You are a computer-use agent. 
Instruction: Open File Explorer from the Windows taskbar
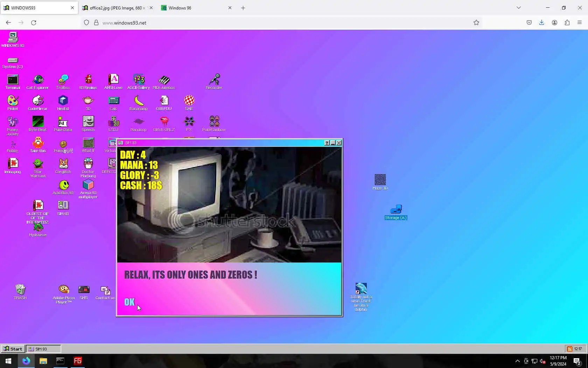[x=43, y=361]
